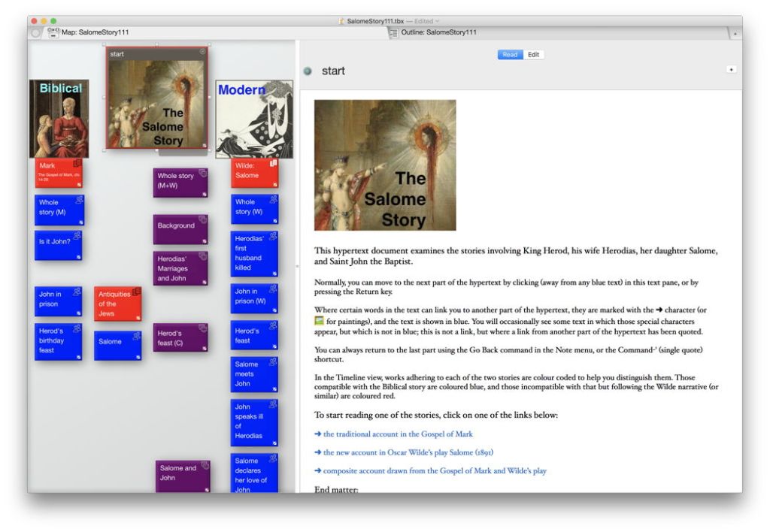Click the people badge on Whole story (M) note
770x532 pixels.
[x=78, y=200]
